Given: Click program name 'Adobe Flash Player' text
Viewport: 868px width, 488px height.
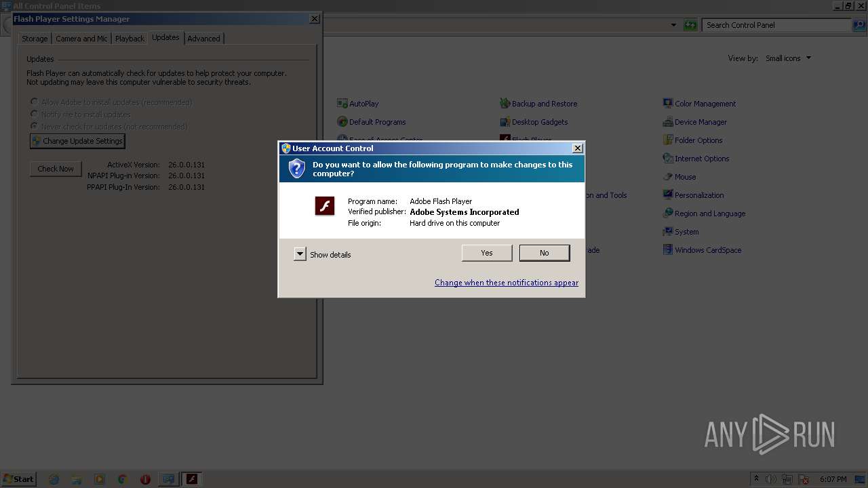Looking at the screenshot, I should click(x=441, y=201).
